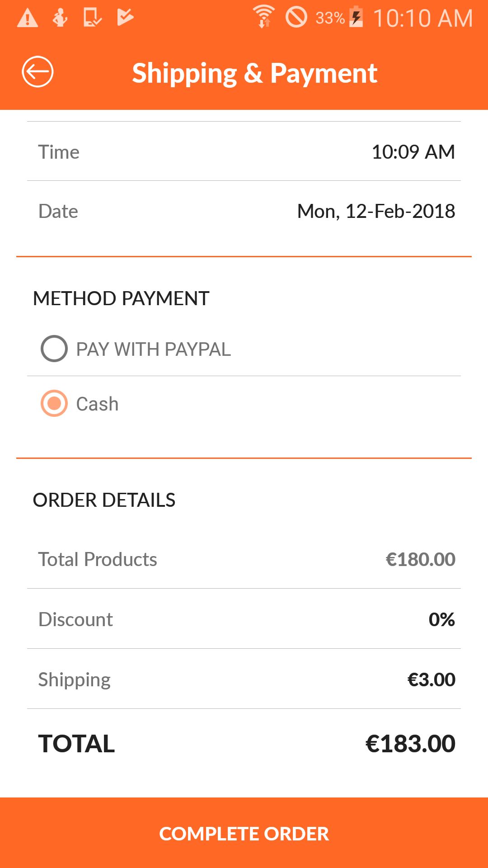Tap the checkmark notification icon
This screenshot has height=868, width=488.
click(125, 17)
